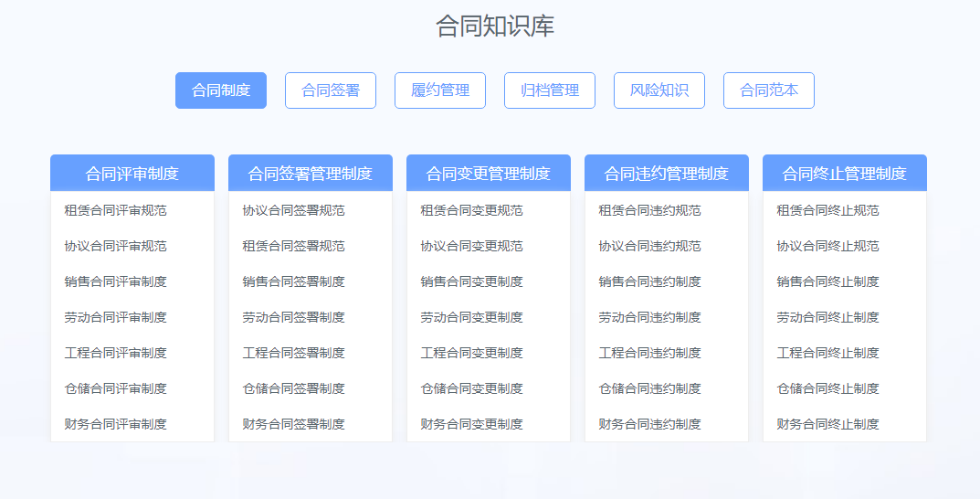Click 仓储合同评审制度 entry
The image size is (980, 499).
pyautogui.click(x=116, y=388)
